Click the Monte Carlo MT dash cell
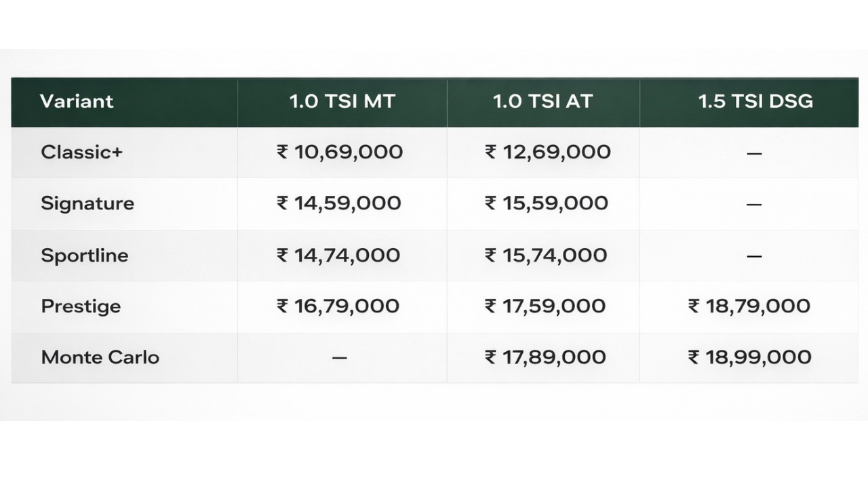Image resolution: width=868 pixels, height=488 pixels. point(340,357)
